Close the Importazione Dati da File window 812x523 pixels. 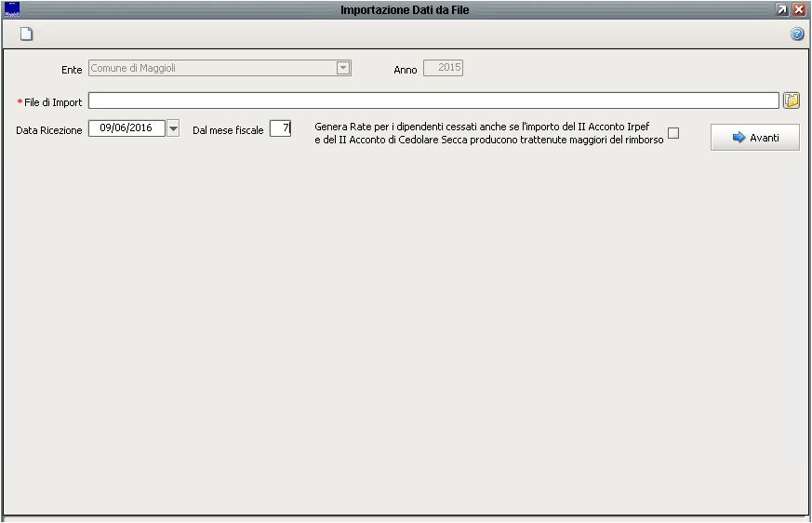pyautogui.click(x=799, y=9)
